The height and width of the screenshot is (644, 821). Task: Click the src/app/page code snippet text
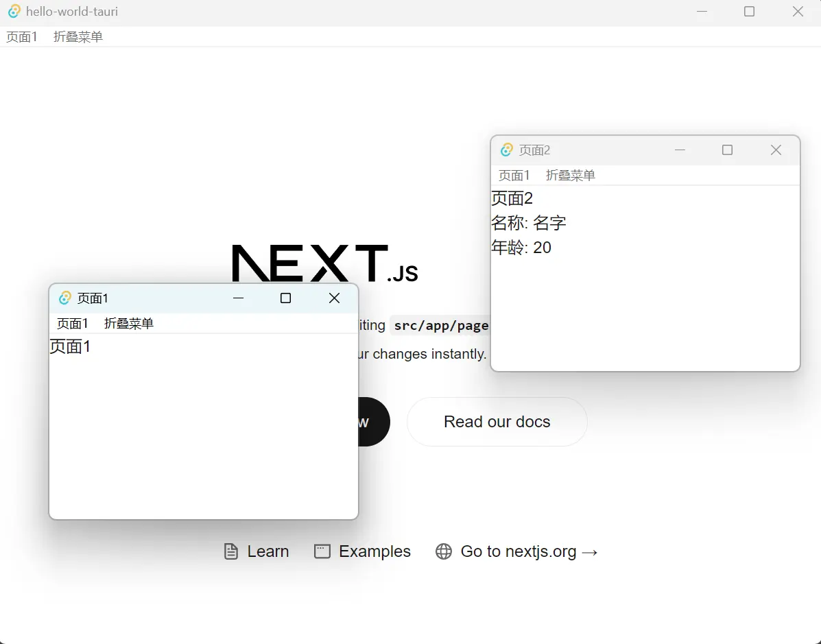tap(441, 326)
